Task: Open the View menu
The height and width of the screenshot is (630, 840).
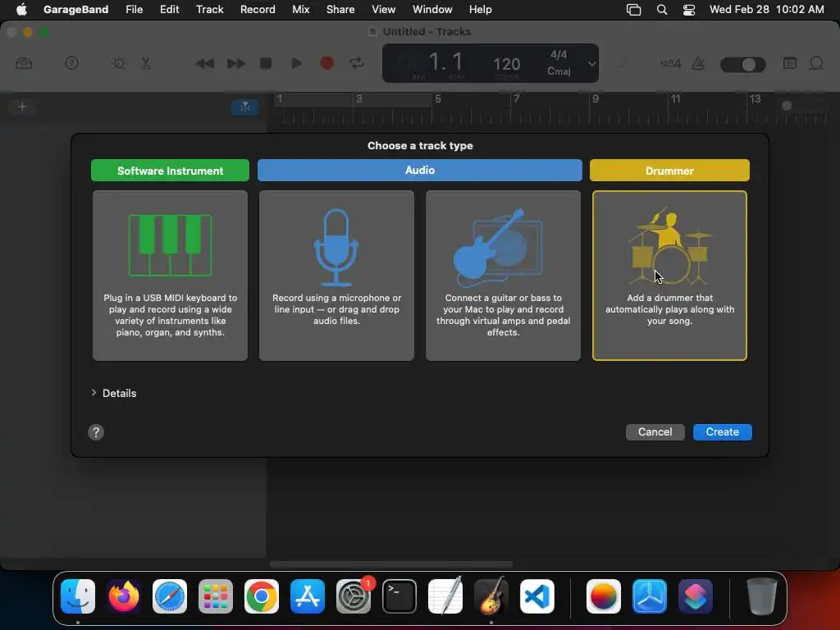Action: point(384,9)
